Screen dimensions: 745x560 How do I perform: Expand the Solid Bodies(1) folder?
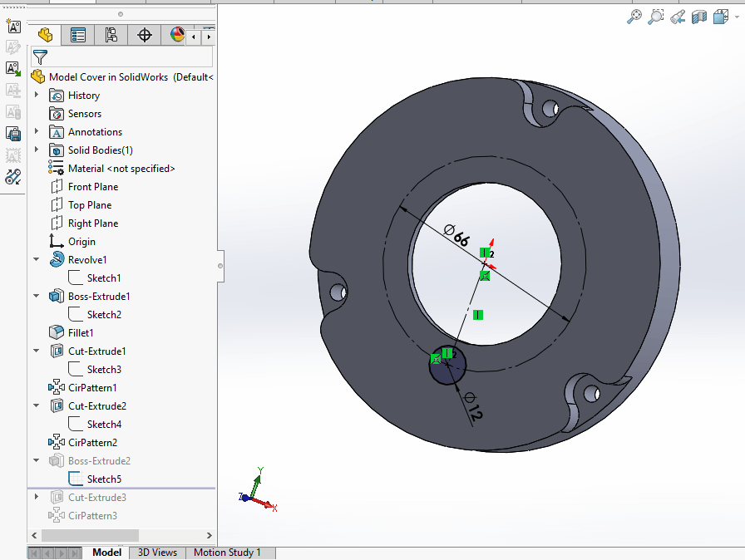pos(37,150)
